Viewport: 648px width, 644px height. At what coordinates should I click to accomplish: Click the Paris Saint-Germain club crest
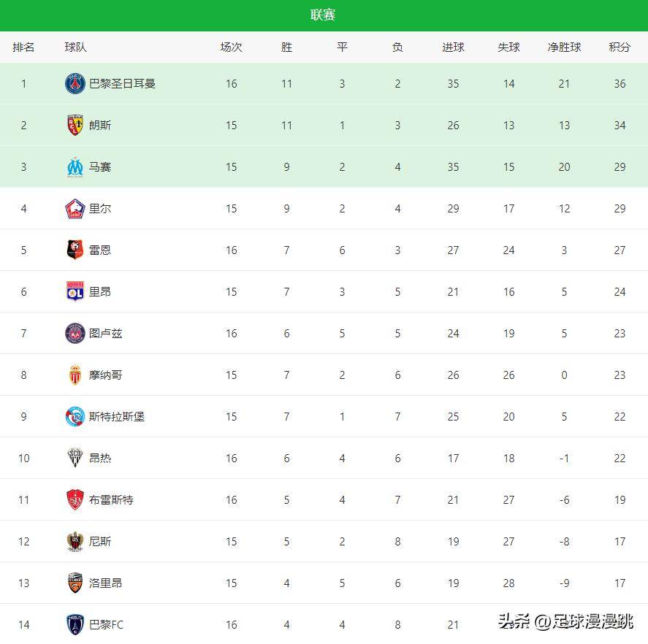(x=75, y=84)
